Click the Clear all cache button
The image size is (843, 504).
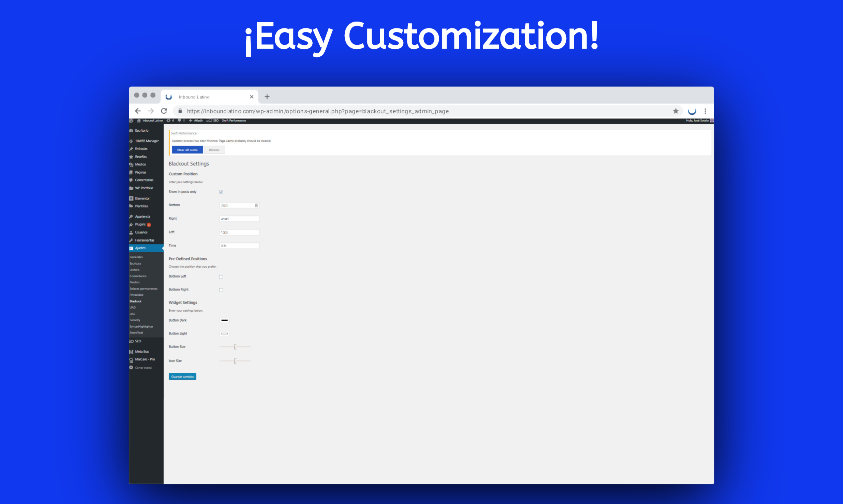[187, 150]
